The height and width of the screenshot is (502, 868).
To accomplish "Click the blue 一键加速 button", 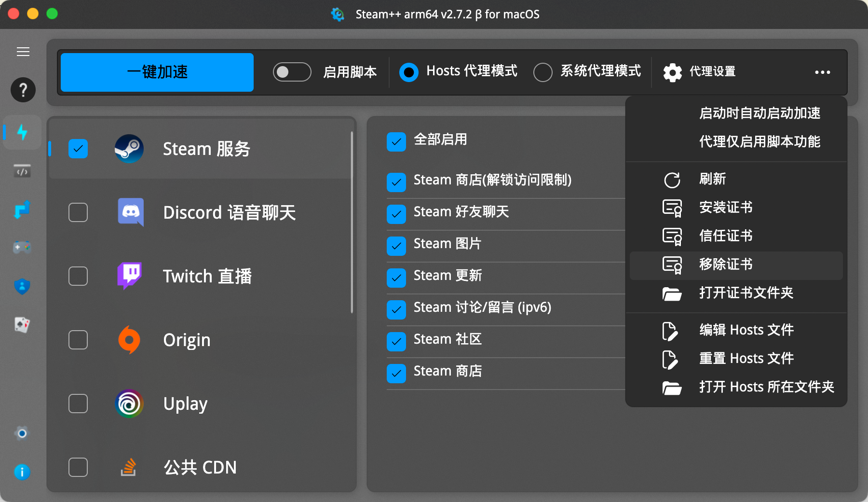I will point(157,72).
